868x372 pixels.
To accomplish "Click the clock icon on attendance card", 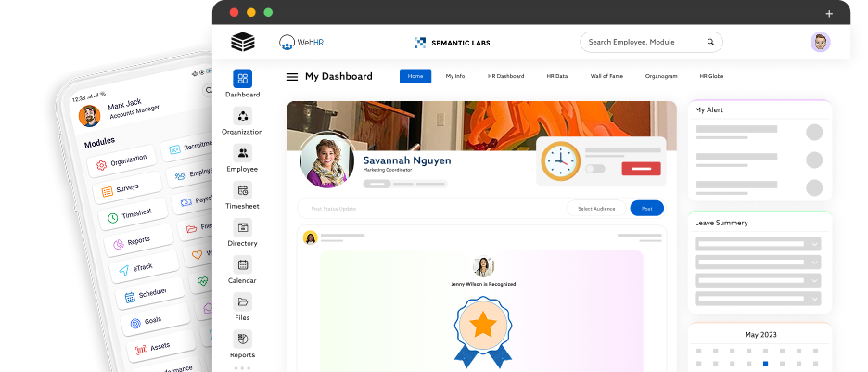I will [x=560, y=161].
